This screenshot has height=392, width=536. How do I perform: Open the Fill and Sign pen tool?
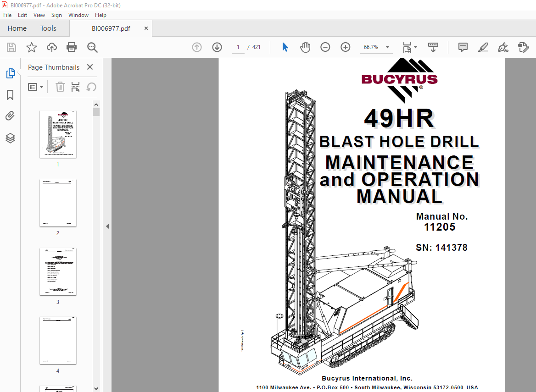pos(503,47)
